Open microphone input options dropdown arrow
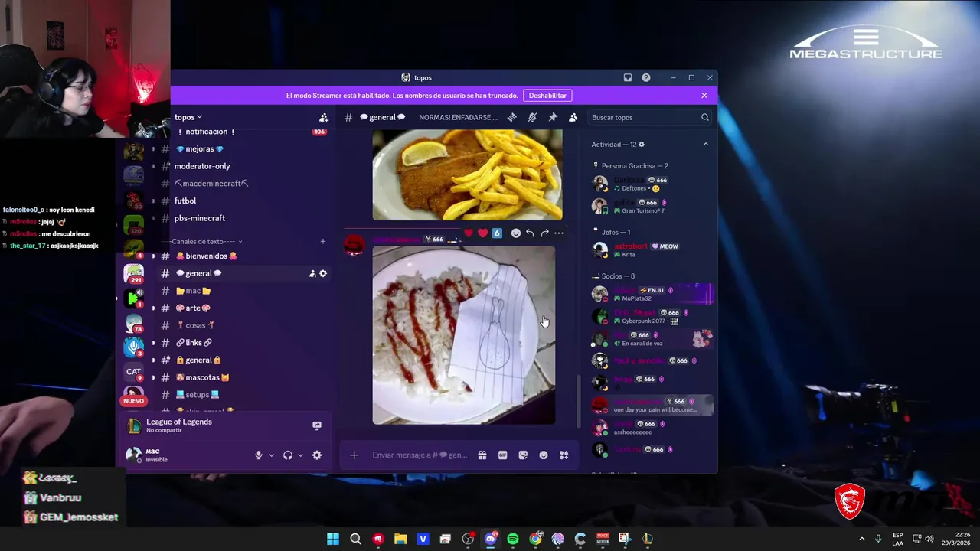980x551 pixels. (271, 455)
